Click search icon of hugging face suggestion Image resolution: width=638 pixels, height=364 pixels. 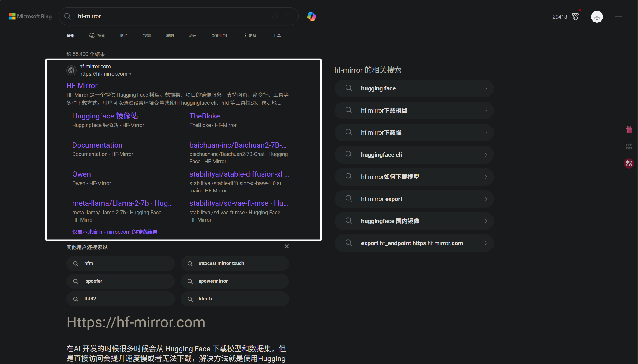(349, 88)
